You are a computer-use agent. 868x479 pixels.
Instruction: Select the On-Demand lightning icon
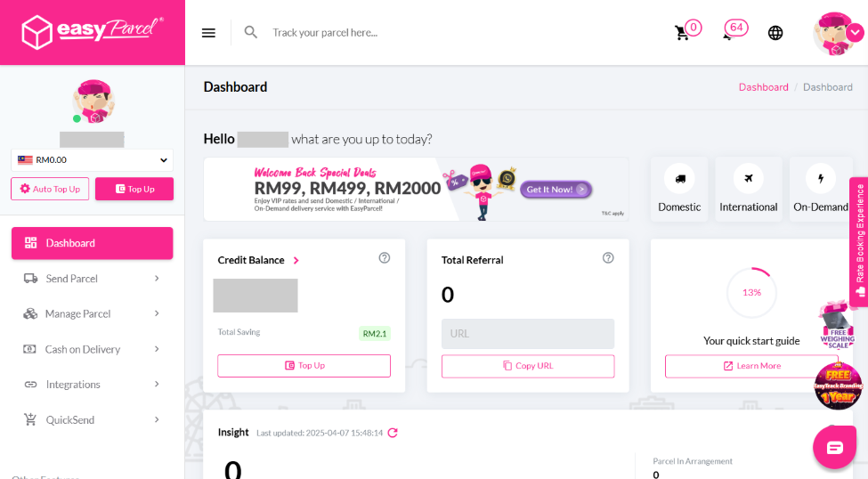(x=820, y=179)
